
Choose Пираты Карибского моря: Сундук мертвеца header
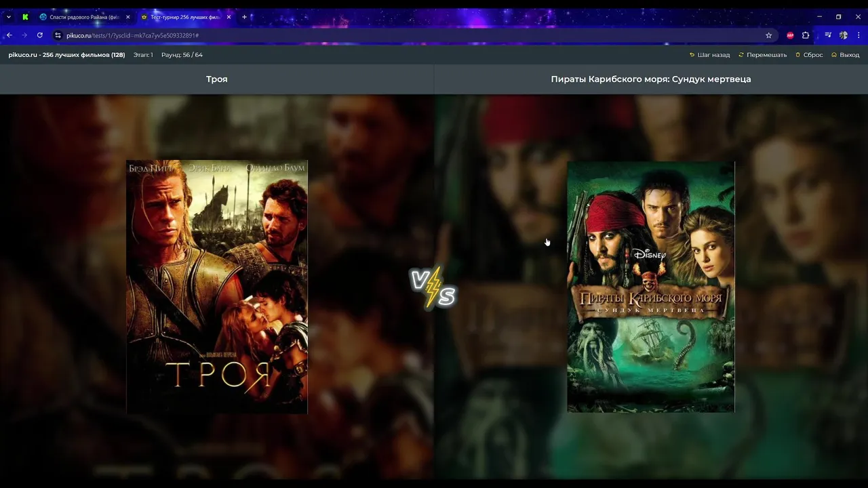(x=651, y=79)
